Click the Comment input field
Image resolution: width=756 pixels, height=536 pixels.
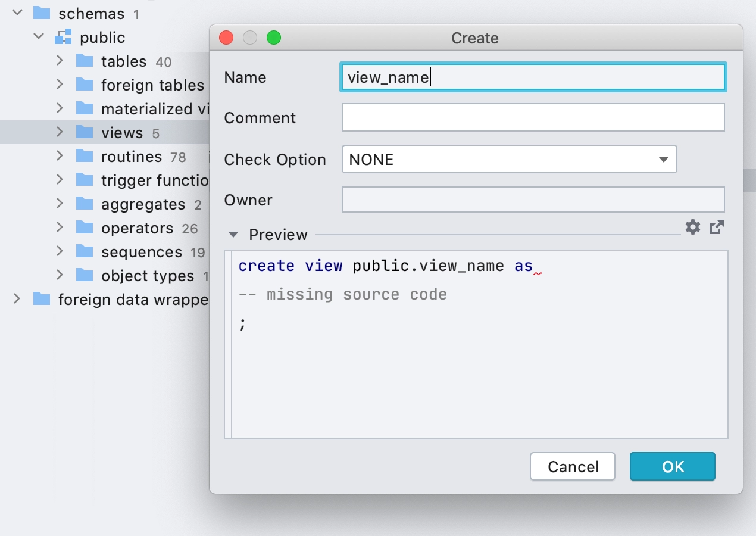coord(533,117)
